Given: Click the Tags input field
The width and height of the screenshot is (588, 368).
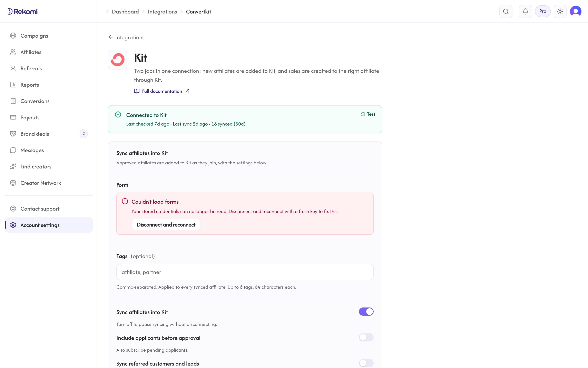Looking at the screenshot, I should (x=245, y=272).
